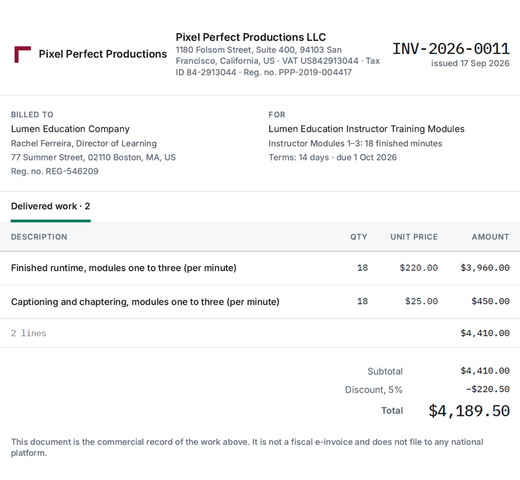This screenshot has width=520, height=480.
Task: Click discount amount -$220.50
Action: point(488,389)
